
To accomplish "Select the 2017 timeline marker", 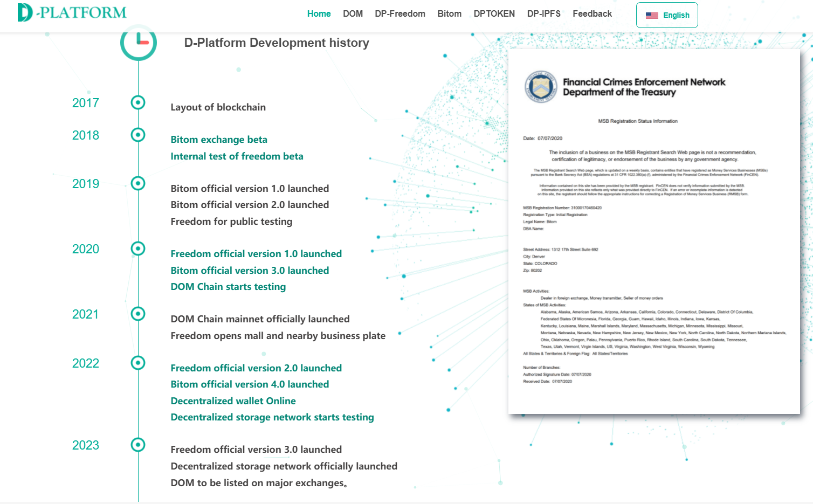I will (138, 102).
